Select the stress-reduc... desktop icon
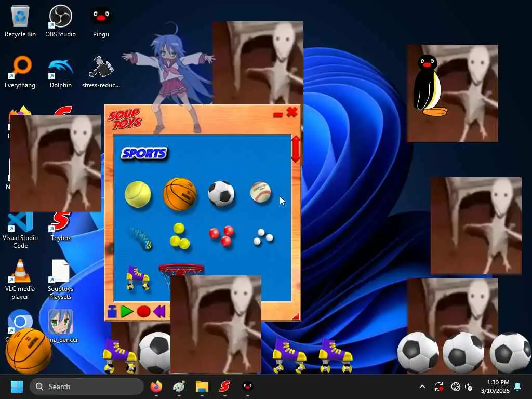The height and width of the screenshot is (399, 532). pyautogui.click(x=101, y=73)
